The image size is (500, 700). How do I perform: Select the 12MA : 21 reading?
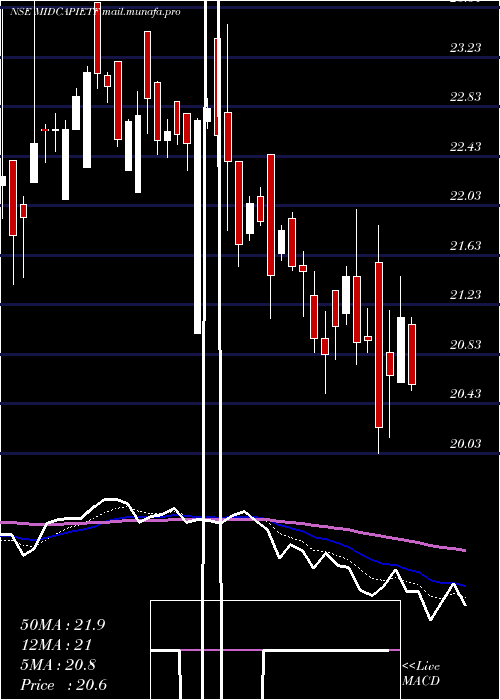tap(56, 645)
